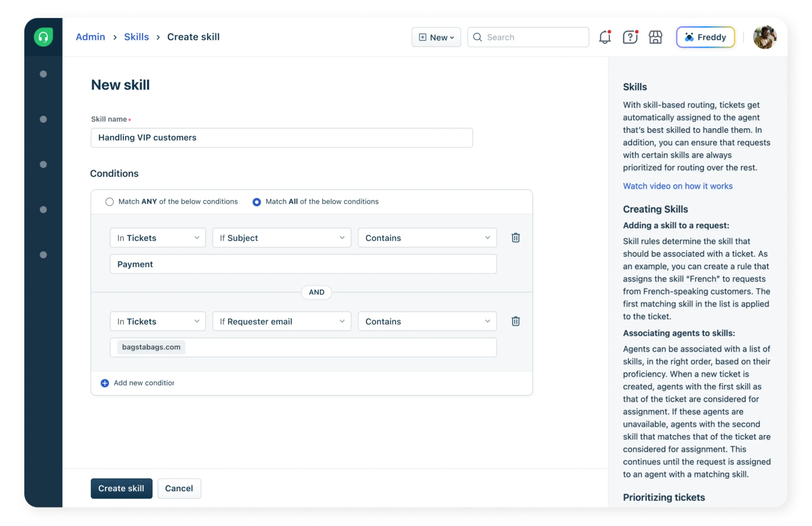Expand the Contains operator dropdown
The height and width of the screenshot is (526, 812).
pyautogui.click(x=427, y=238)
